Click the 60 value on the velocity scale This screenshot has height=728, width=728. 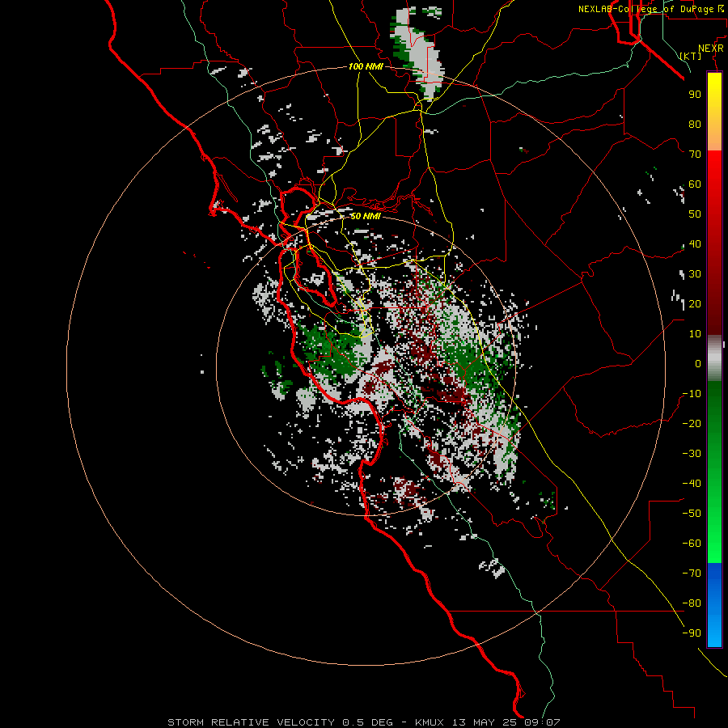click(x=695, y=184)
